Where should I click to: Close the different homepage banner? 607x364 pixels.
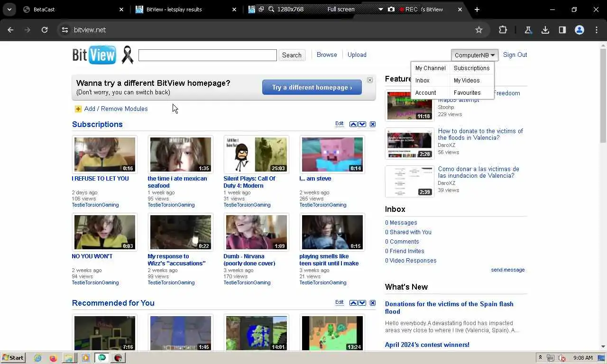click(x=370, y=80)
